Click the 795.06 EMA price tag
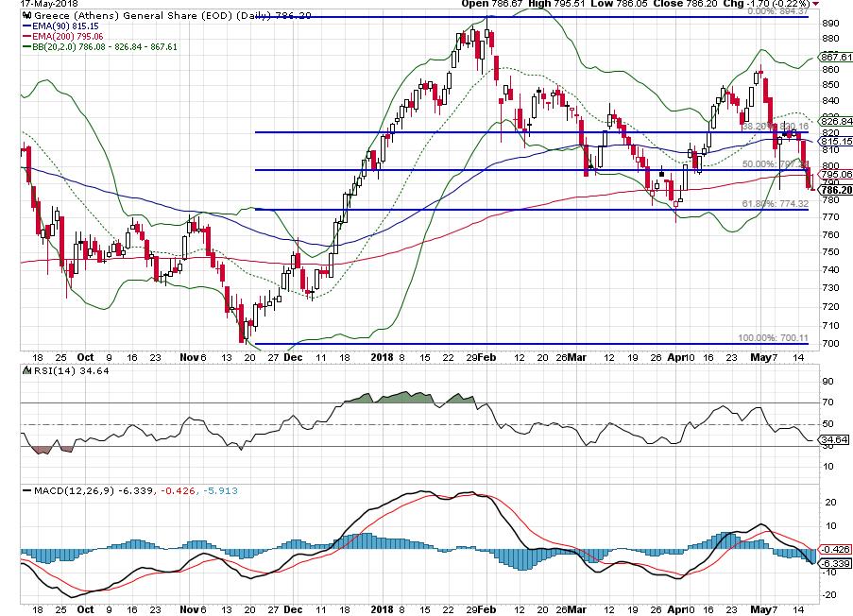This screenshot has height=616, width=853. (x=836, y=174)
